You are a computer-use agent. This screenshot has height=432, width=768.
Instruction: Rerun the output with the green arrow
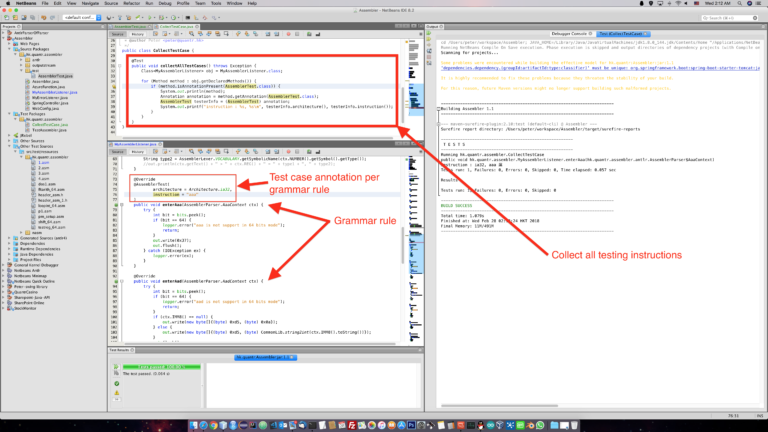429,33
